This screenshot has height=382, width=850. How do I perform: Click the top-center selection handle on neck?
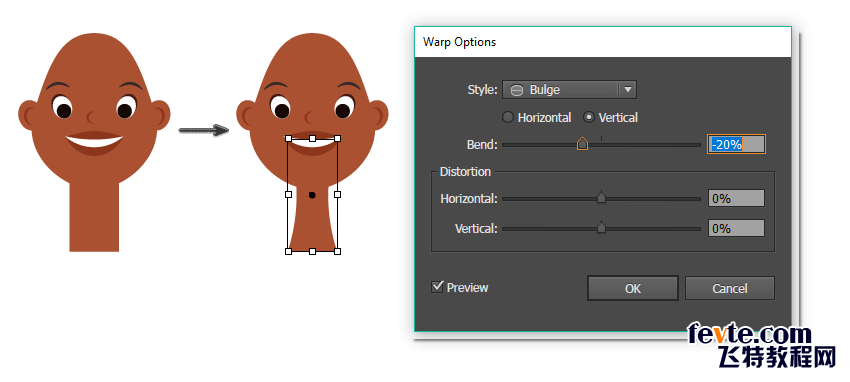tap(313, 139)
